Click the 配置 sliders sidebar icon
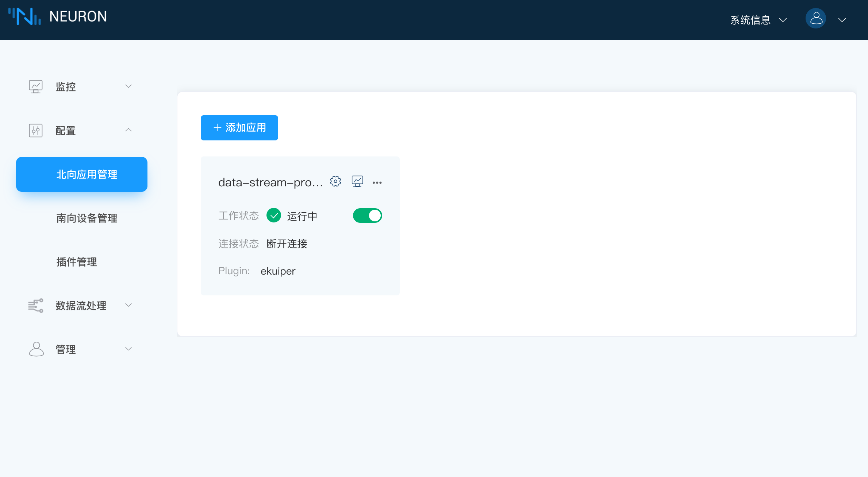Viewport: 868px width, 477px height. [x=36, y=131]
